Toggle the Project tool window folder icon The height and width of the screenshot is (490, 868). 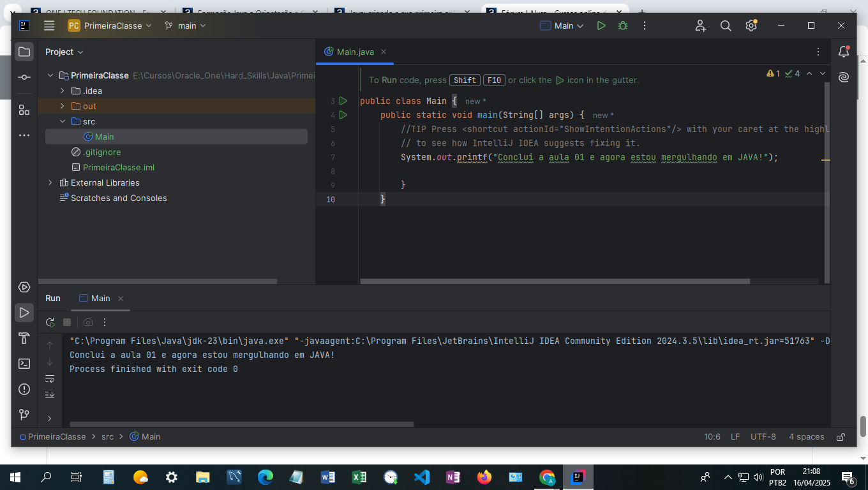pos(24,52)
